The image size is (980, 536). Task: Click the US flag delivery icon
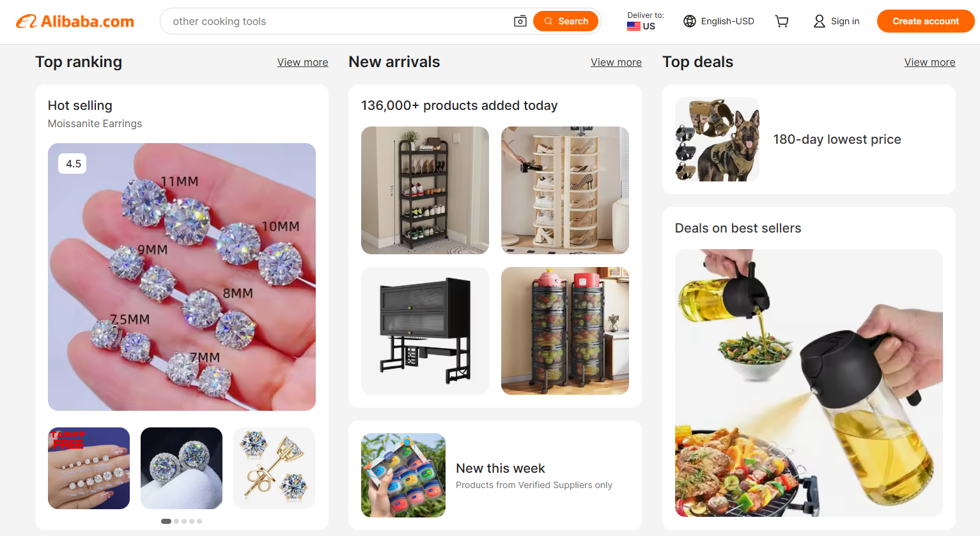(634, 26)
